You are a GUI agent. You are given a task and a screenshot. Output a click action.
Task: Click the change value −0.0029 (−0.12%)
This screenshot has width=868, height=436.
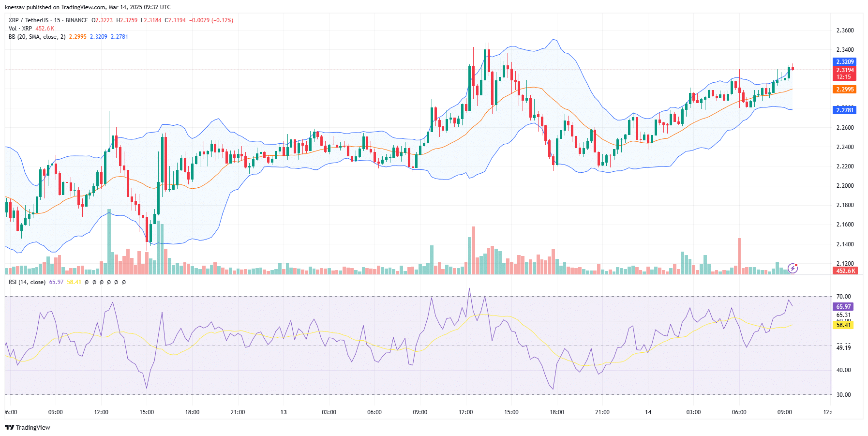tap(211, 20)
